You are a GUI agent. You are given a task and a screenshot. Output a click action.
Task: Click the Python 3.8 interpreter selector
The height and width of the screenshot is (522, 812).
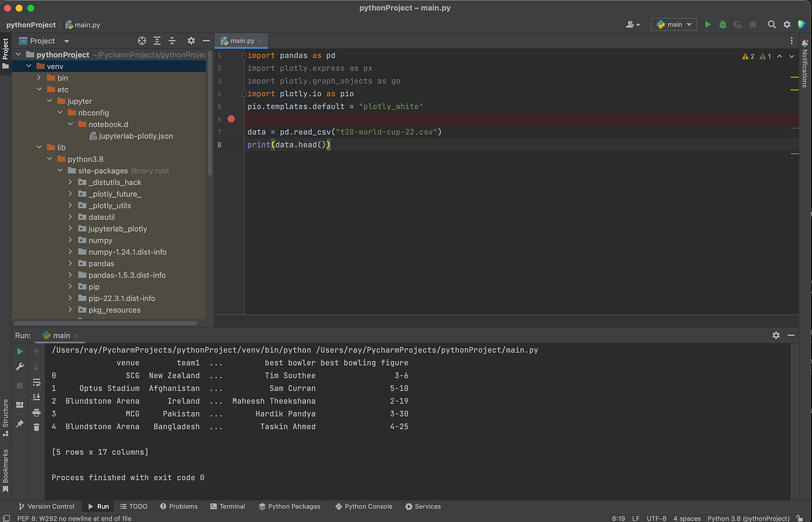[748, 518]
